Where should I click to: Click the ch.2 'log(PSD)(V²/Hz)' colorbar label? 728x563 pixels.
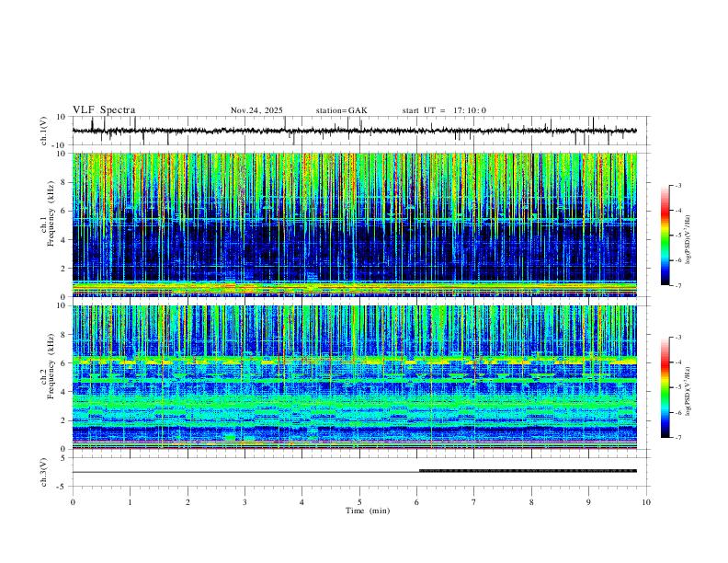tap(688, 391)
